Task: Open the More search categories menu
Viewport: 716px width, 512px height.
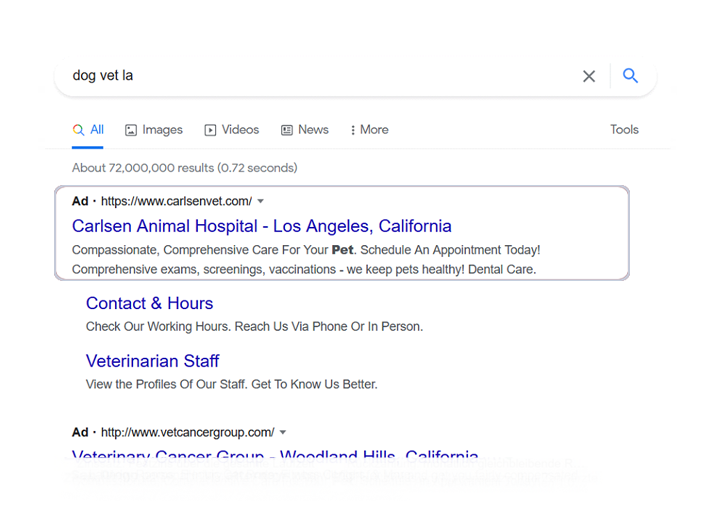Action: 369,130
